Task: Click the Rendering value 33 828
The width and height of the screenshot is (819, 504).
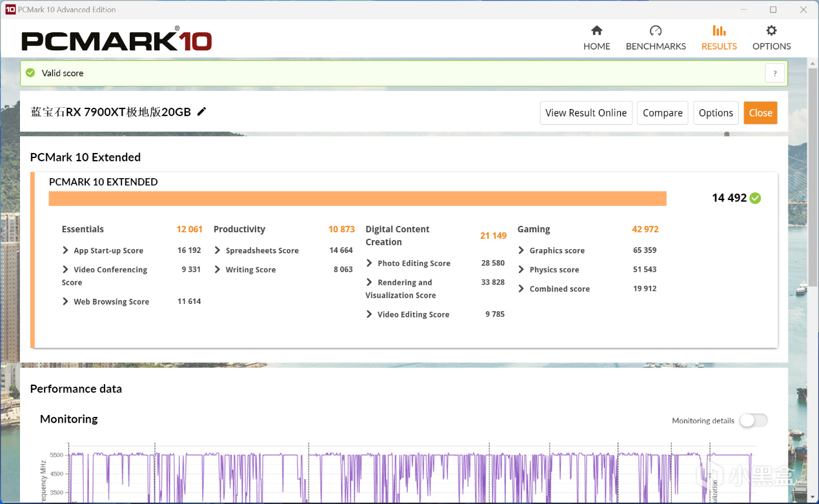Action: coord(493,283)
